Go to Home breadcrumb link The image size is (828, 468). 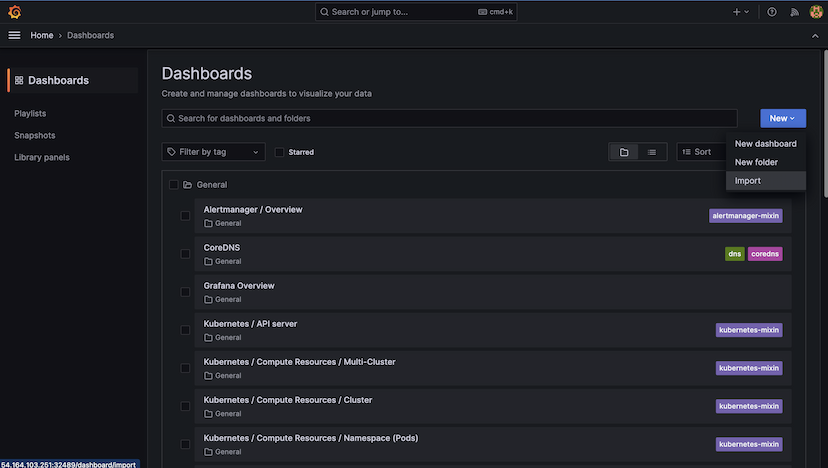42,35
